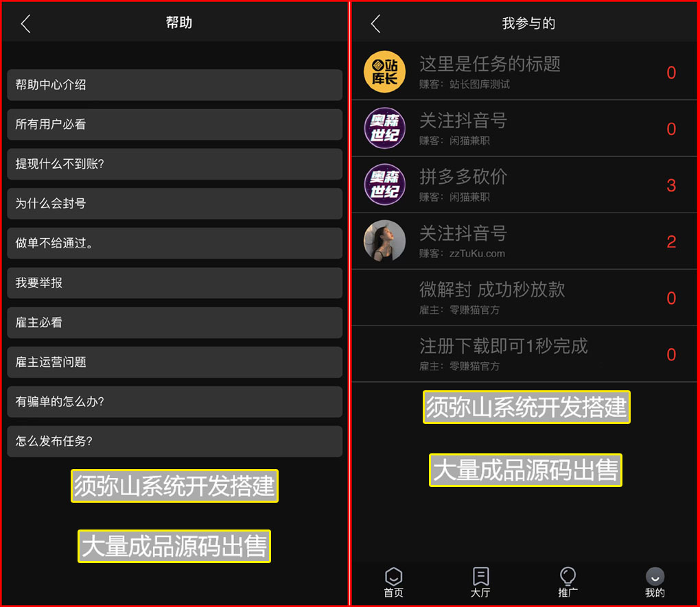
Task: Open task 微解封 成功秒放款
Action: pyautogui.click(x=524, y=298)
